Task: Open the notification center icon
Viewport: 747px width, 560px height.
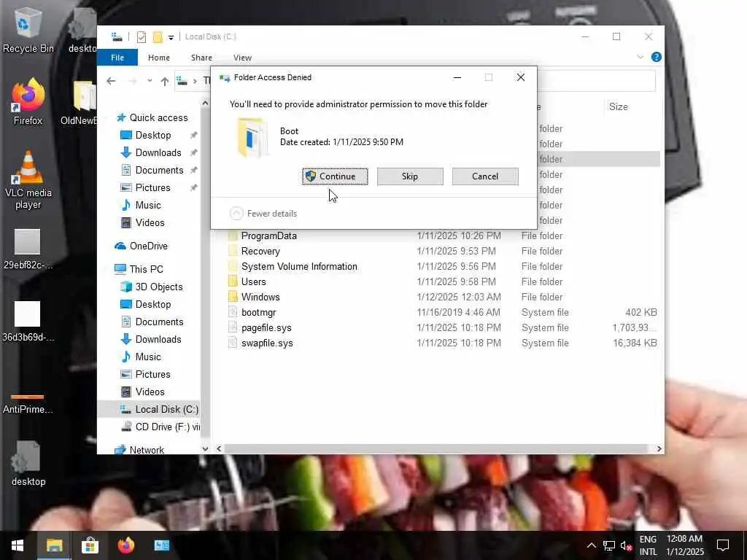Action: click(723, 545)
